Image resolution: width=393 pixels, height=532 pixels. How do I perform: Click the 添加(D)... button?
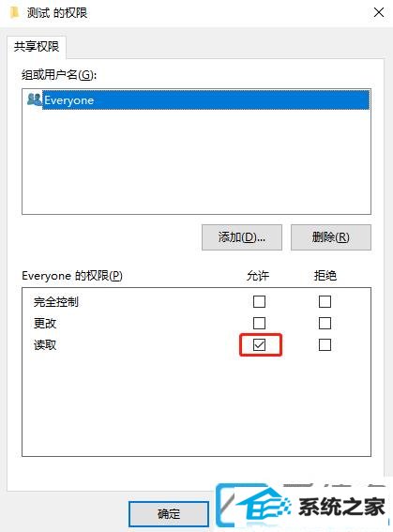(242, 237)
